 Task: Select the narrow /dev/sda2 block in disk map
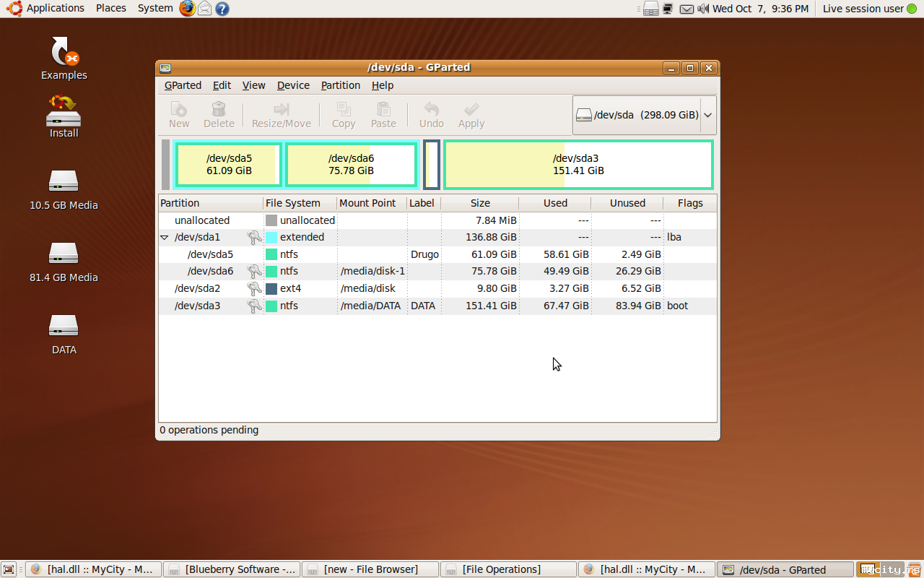click(432, 165)
